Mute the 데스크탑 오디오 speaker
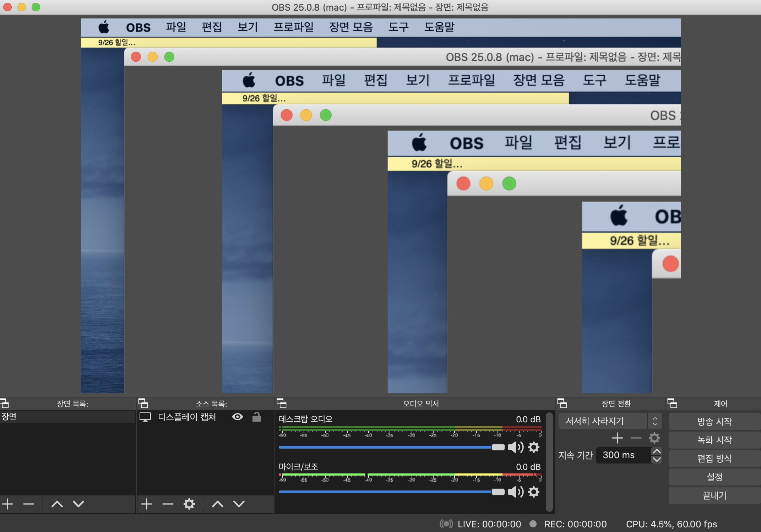The image size is (761, 532). pos(515,447)
